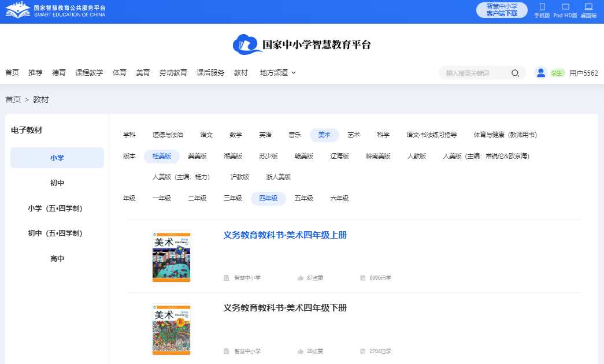Click the 智慧中小学客户端下载 button

pos(502,10)
